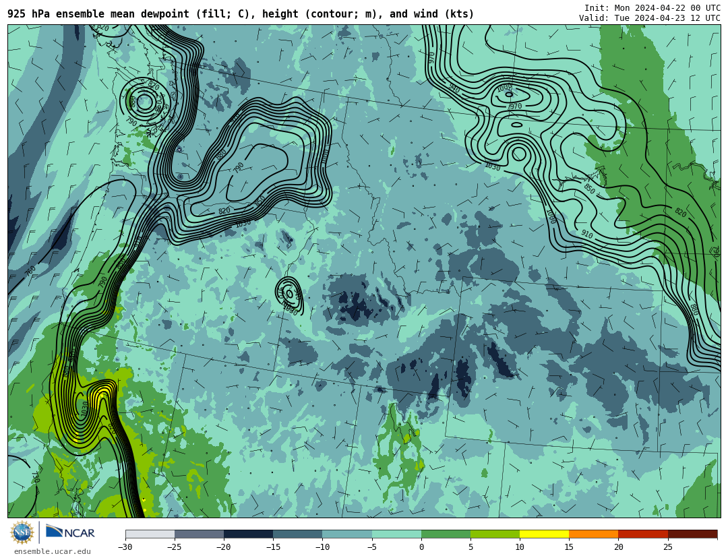Click the -5 to 0 mint swatch
728x560 pixels.
point(396,534)
